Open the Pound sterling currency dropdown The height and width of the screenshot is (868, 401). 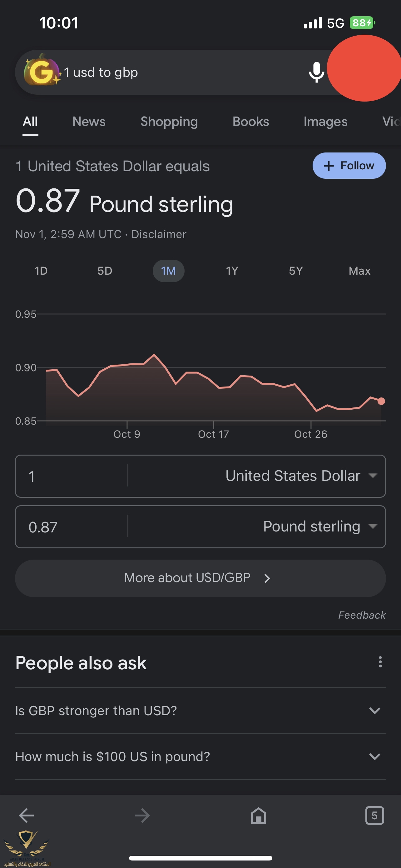[319, 526]
